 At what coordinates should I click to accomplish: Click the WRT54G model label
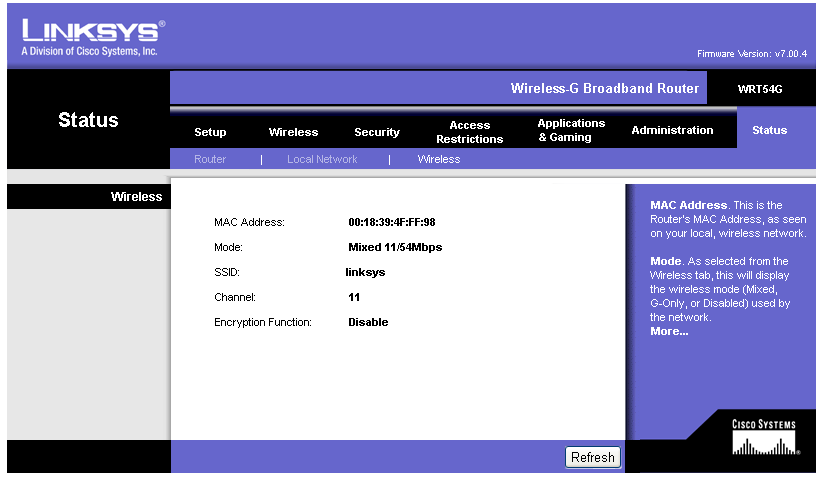[760, 89]
